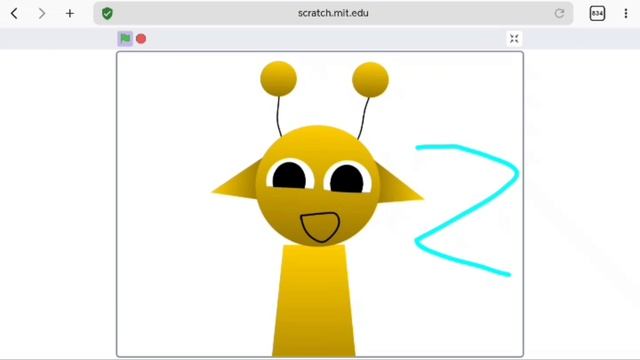Image resolution: width=640 pixels, height=360 pixels.
Task: Click the yellow character's head
Action: (x=318, y=186)
